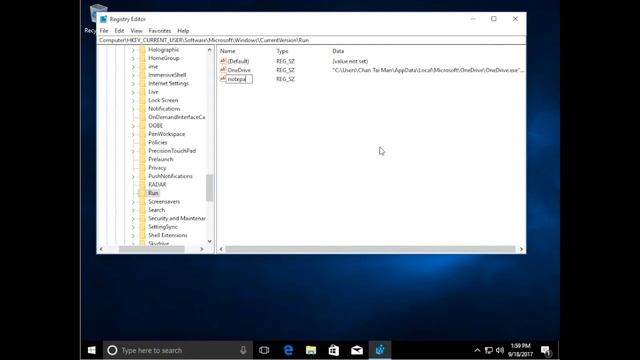Open the View menu
640x360 pixels.
coord(136,31)
